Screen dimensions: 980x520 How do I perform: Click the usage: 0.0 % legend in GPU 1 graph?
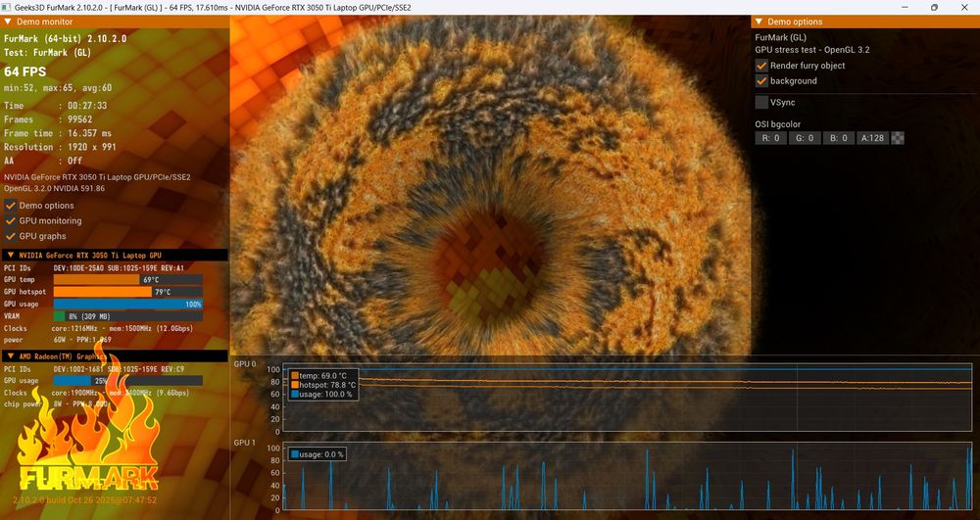[317, 454]
